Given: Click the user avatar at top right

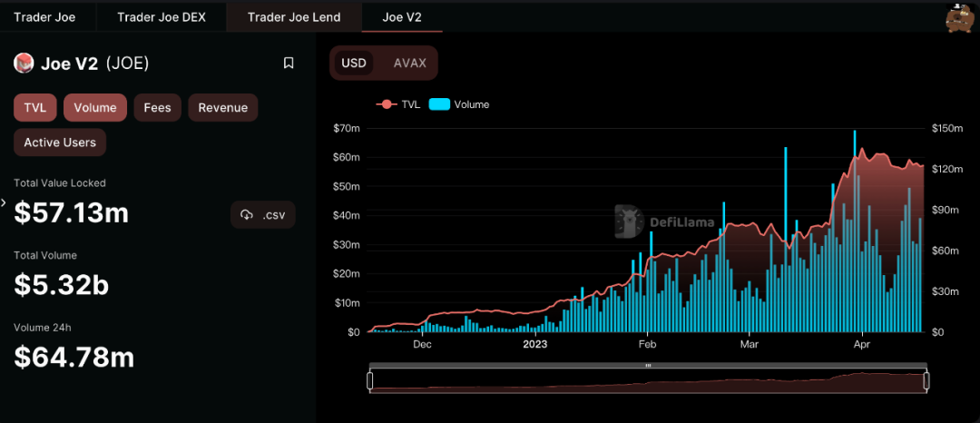Looking at the screenshot, I should click(x=959, y=16).
